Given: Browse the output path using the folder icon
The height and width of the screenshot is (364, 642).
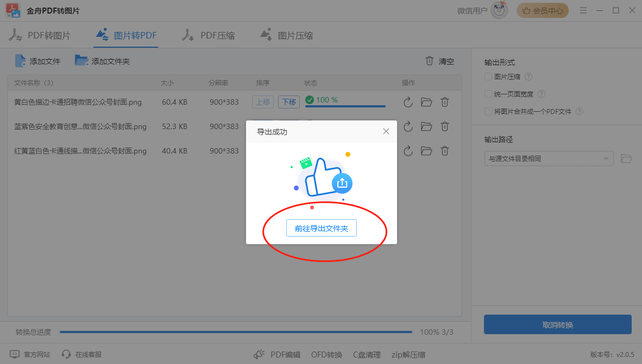Looking at the screenshot, I should [626, 158].
